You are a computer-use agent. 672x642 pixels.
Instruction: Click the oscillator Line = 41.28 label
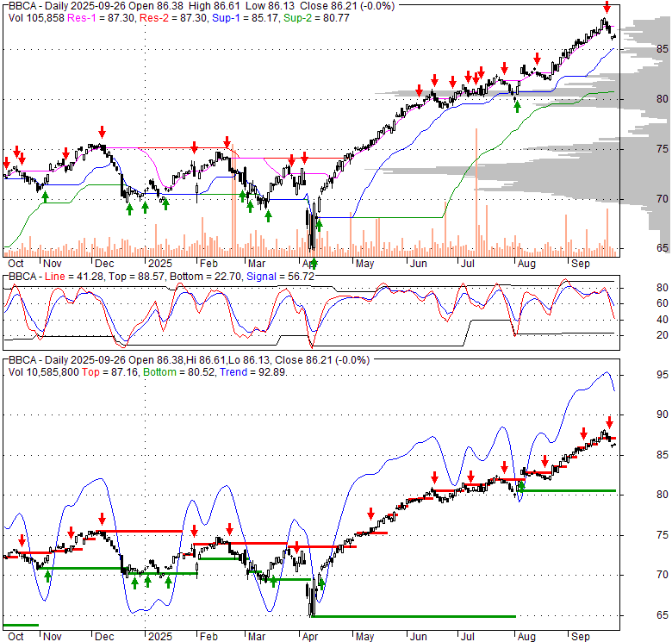coord(74,277)
